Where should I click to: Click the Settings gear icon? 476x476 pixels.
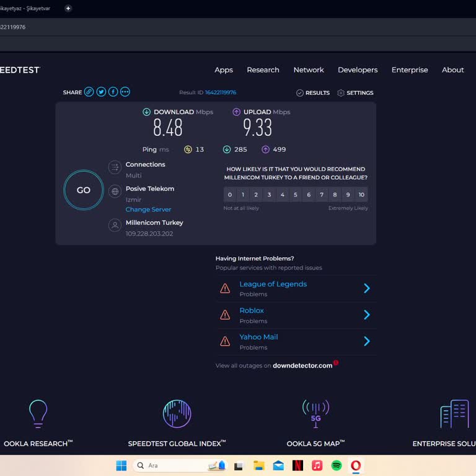point(341,93)
